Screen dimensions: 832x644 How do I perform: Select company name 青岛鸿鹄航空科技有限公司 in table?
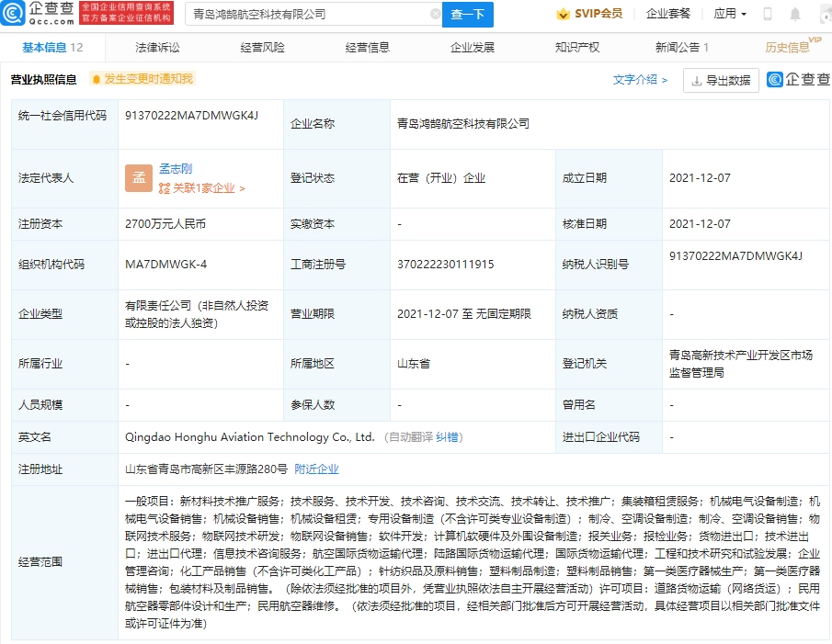463,124
